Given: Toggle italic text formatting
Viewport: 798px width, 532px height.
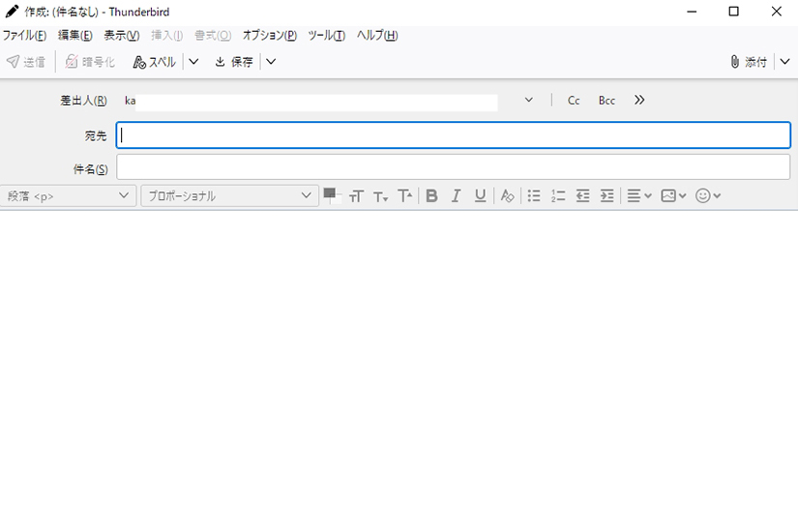Looking at the screenshot, I should coord(456,195).
